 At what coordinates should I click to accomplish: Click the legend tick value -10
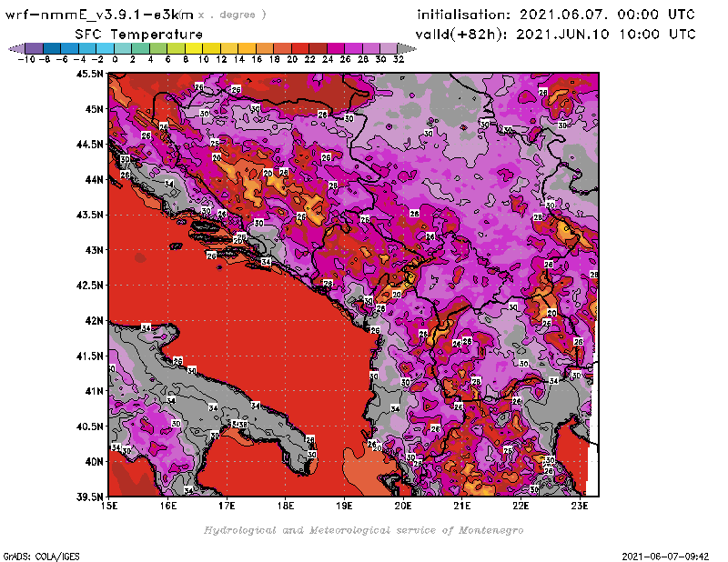point(26,59)
